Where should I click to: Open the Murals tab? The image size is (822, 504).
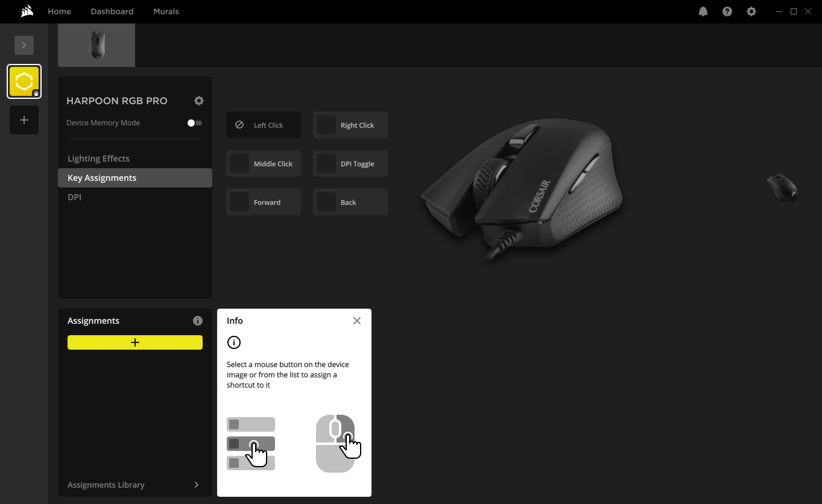point(166,11)
